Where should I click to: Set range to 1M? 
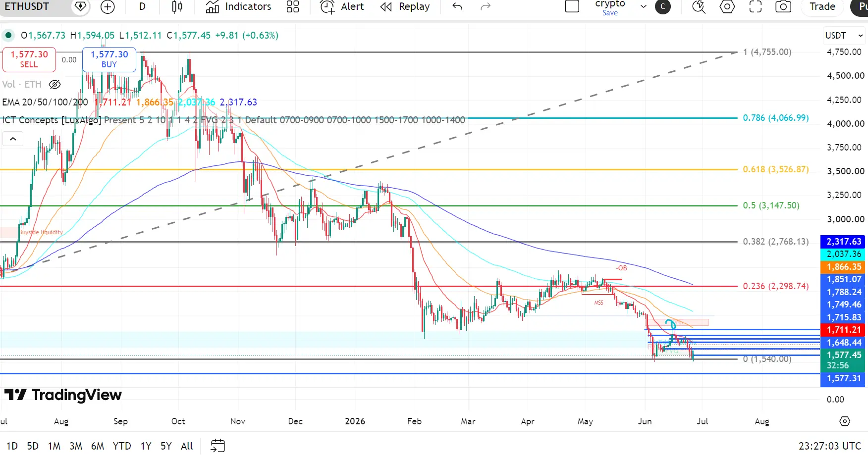coord(54,446)
